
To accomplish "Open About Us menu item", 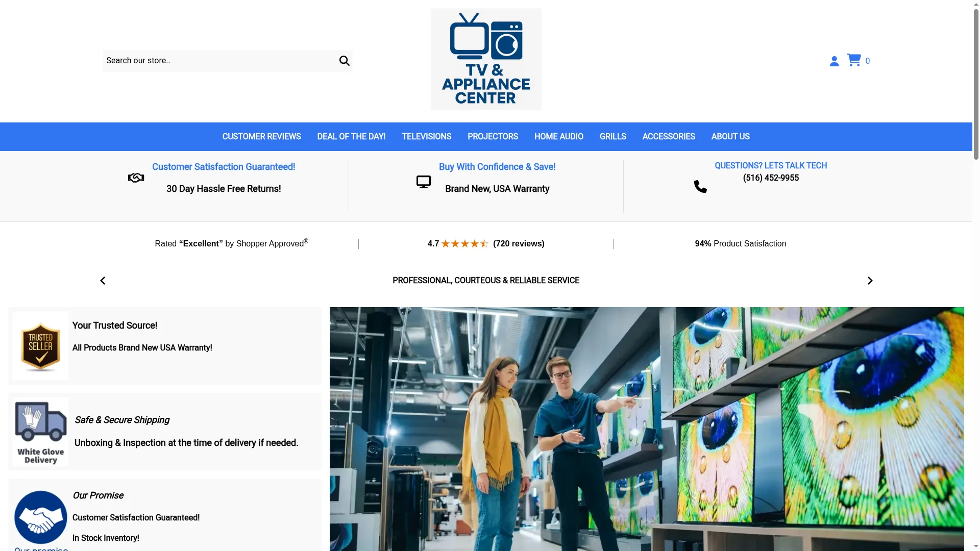I will pos(730,137).
